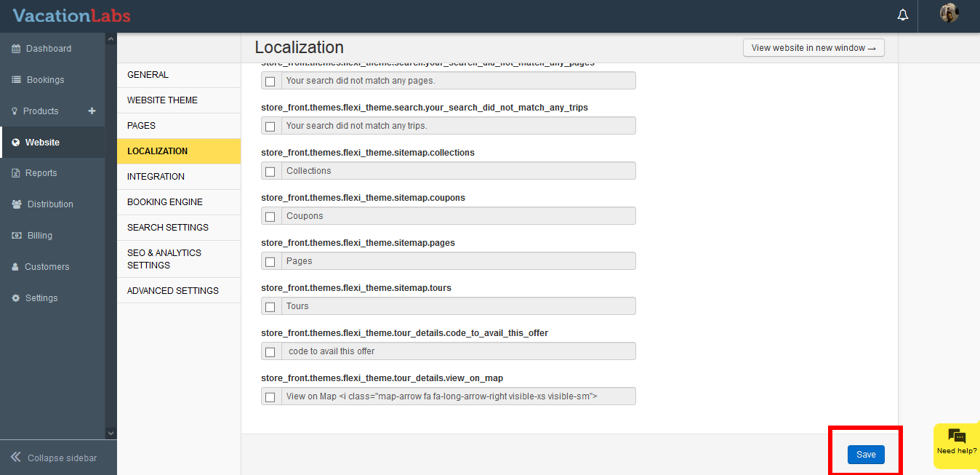Go to Reports in the sidebar
The height and width of the screenshot is (475, 980).
pyautogui.click(x=41, y=173)
